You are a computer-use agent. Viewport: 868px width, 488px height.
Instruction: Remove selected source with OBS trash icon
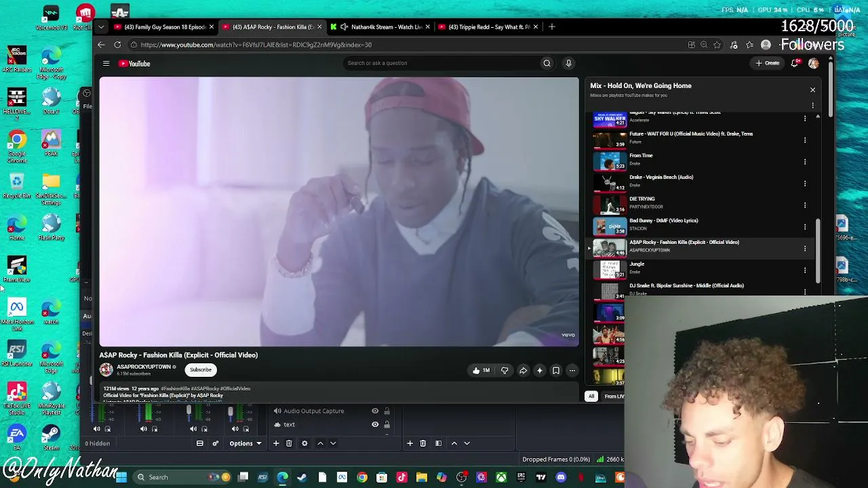[x=289, y=443]
